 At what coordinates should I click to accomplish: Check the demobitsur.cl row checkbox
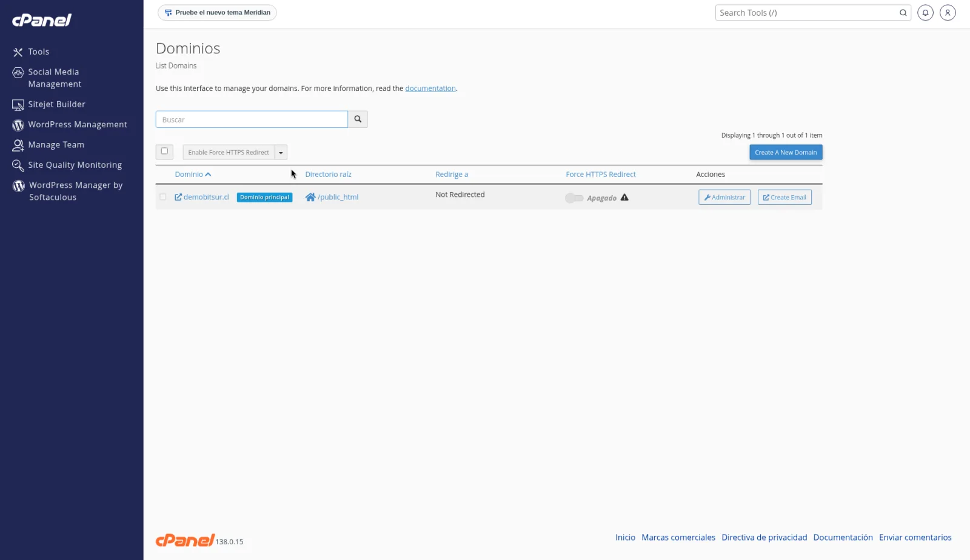tap(163, 197)
